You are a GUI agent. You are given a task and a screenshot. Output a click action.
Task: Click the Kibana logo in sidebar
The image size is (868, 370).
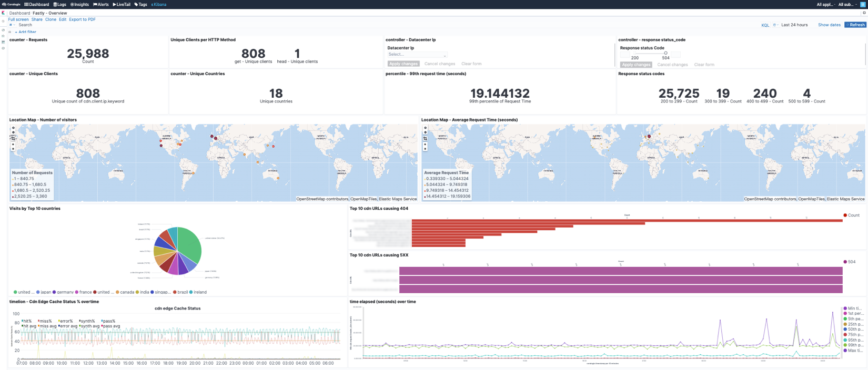[x=3, y=13]
